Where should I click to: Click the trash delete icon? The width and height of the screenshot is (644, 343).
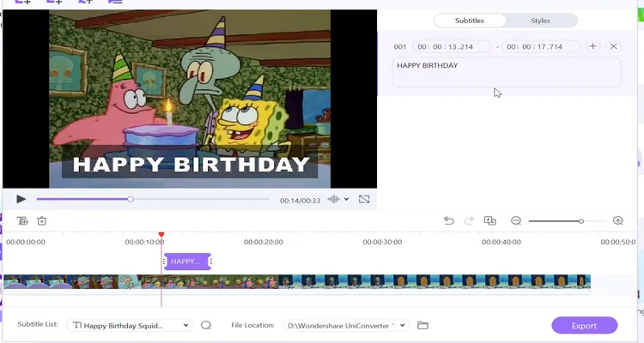[42, 221]
